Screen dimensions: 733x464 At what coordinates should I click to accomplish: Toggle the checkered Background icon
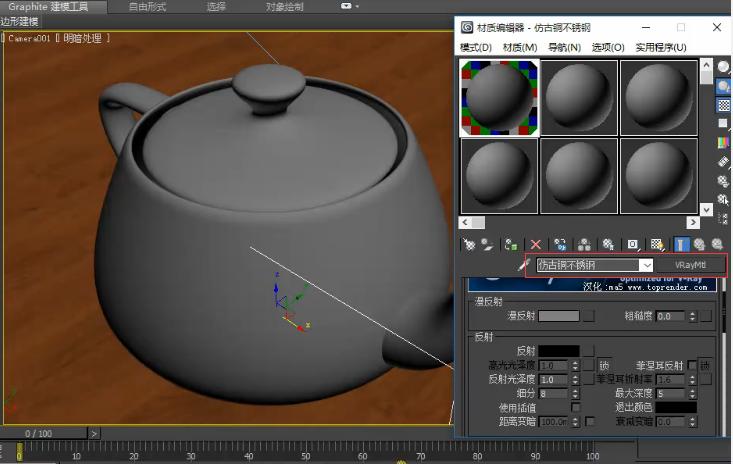click(x=723, y=105)
